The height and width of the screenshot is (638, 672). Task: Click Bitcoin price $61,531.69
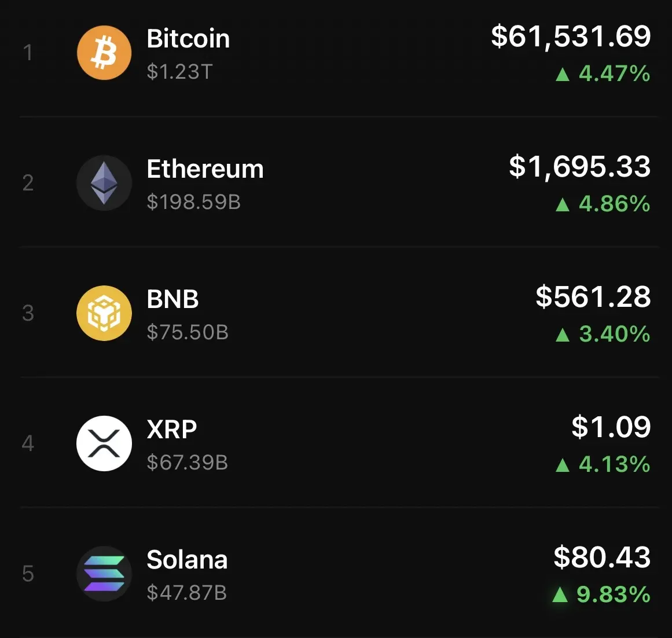[571, 36]
